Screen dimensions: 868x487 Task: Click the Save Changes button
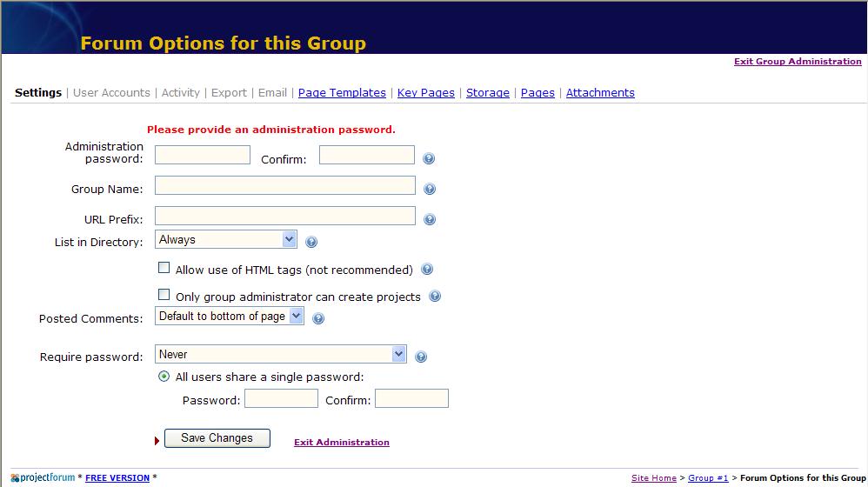pyautogui.click(x=217, y=438)
